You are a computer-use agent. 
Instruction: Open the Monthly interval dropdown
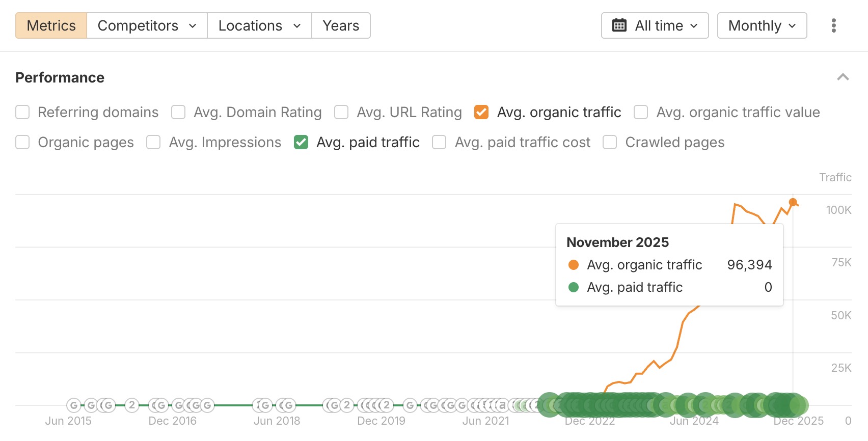coord(762,25)
